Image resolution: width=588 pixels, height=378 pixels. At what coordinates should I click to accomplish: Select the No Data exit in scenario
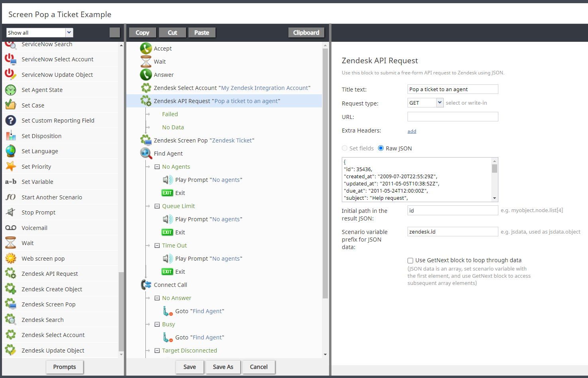(173, 127)
